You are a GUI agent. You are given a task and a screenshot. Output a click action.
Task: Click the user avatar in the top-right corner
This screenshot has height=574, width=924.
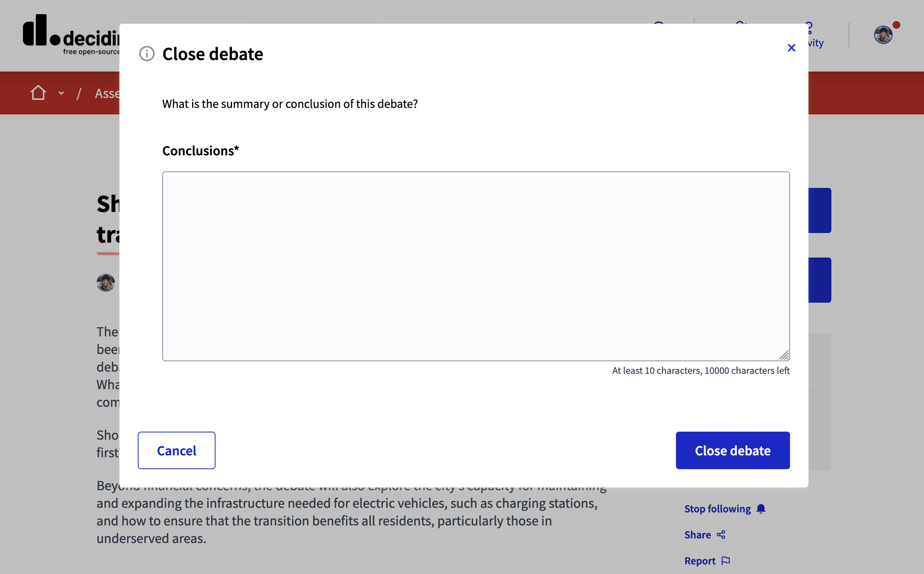coord(883,35)
